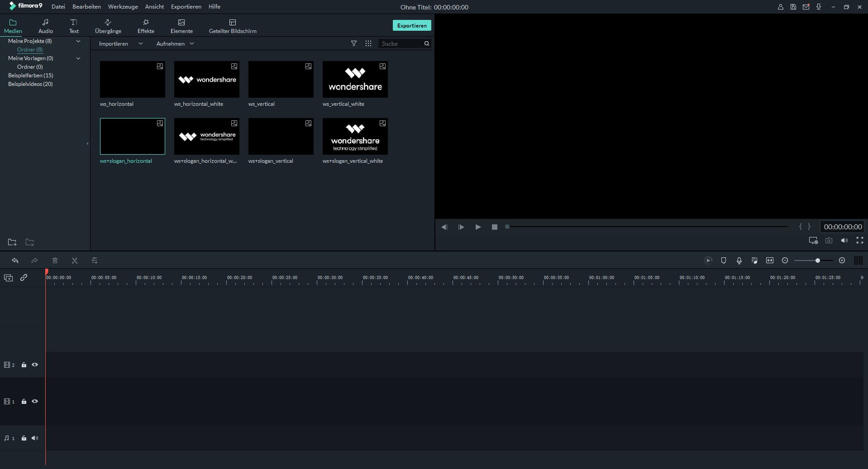This screenshot has height=469, width=868.
Task: Collapse Meine Vorlagen tree chevron
Action: pyautogui.click(x=78, y=58)
